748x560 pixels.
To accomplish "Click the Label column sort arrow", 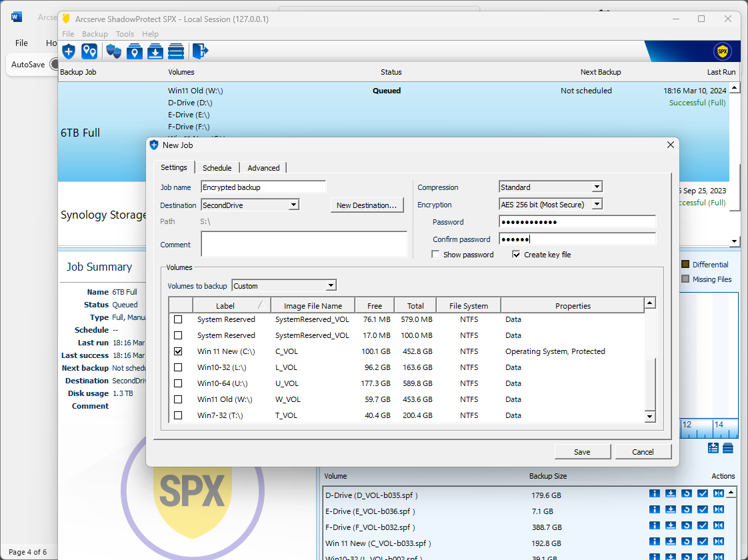I will (261, 305).
